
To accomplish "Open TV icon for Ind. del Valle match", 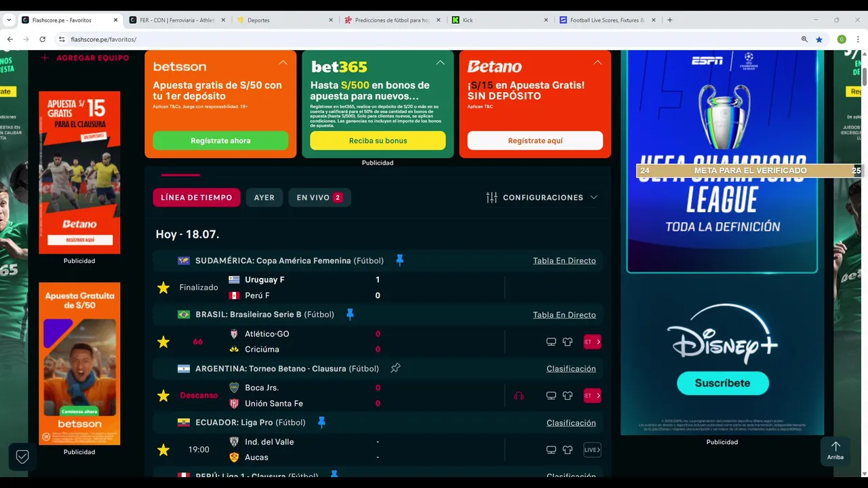I will point(551,449).
